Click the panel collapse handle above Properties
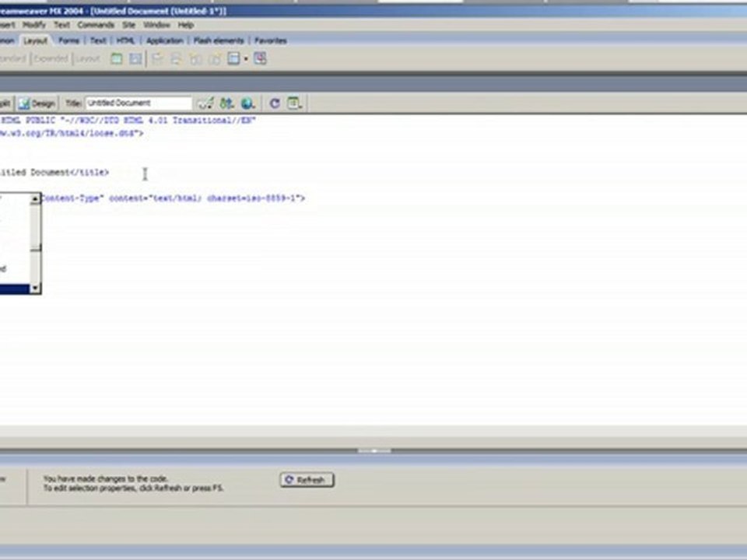Image resolution: width=747 pixels, height=560 pixels. point(374,450)
